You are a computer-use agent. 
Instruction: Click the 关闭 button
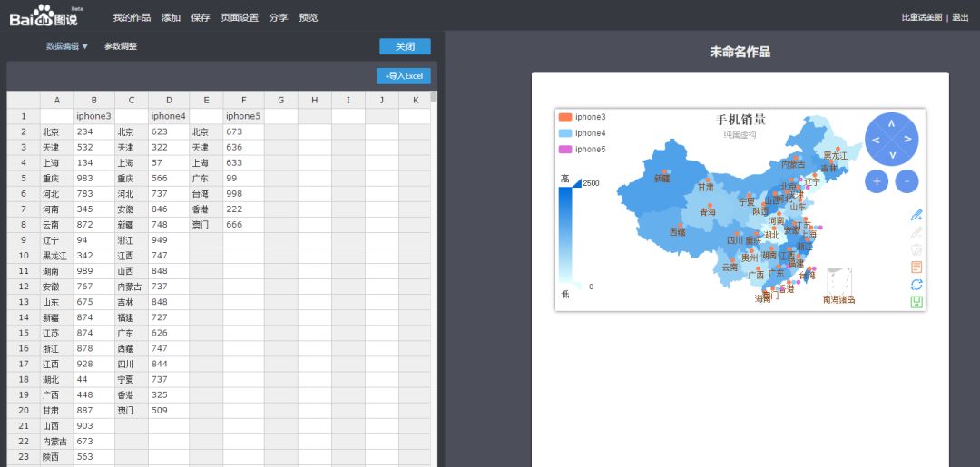point(405,47)
